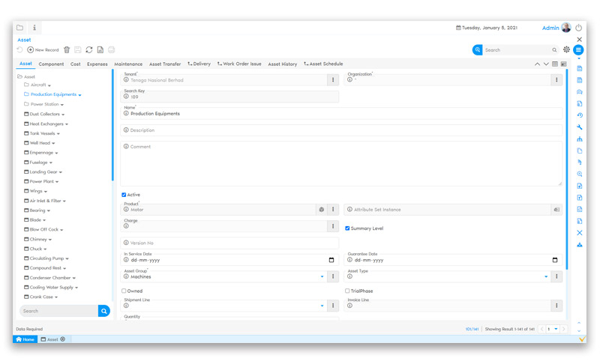The height and width of the screenshot is (364, 600).
Task: Open the Asset History tab
Action: (x=282, y=64)
